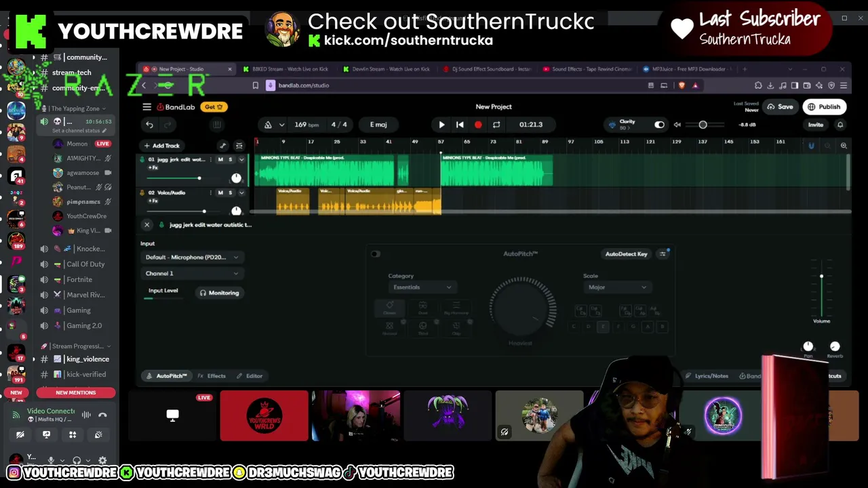Image resolution: width=868 pixels, height=488 pixels.
Task: Open metronome settings dropdown arrow
Action: tap(281, 125)
